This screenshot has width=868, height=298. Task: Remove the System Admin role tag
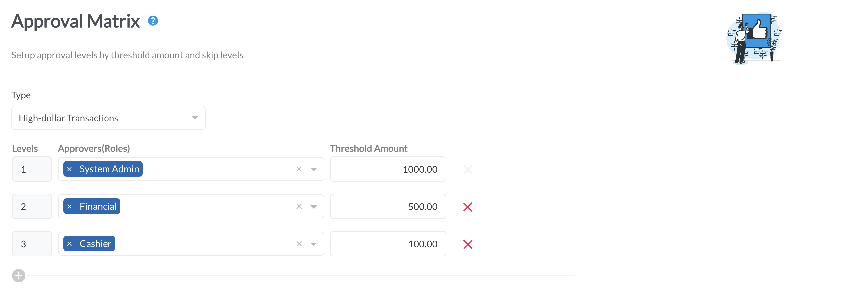[x=70, y=169]
